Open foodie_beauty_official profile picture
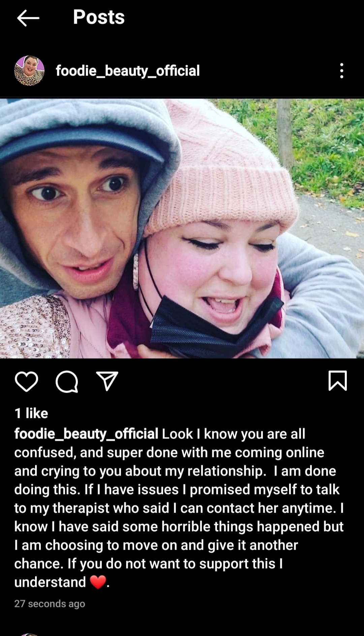This screenshot has height=636, width=364. click(x=29, y=70)
